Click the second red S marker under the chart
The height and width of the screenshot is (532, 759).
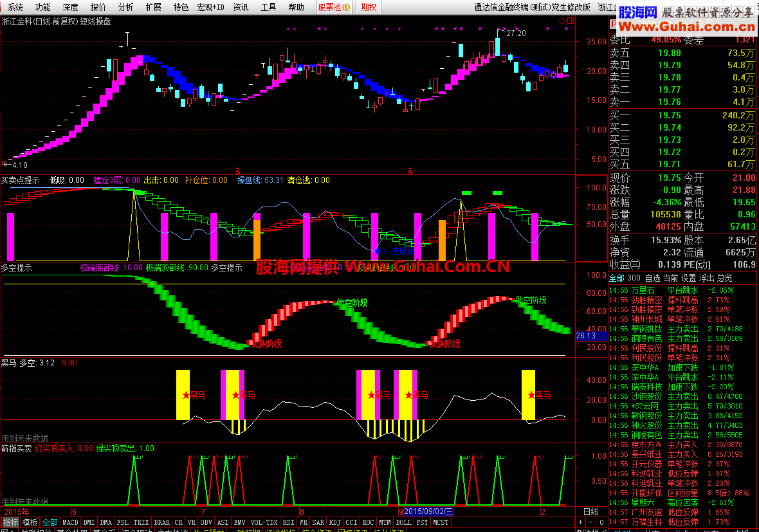coord(410,171)
